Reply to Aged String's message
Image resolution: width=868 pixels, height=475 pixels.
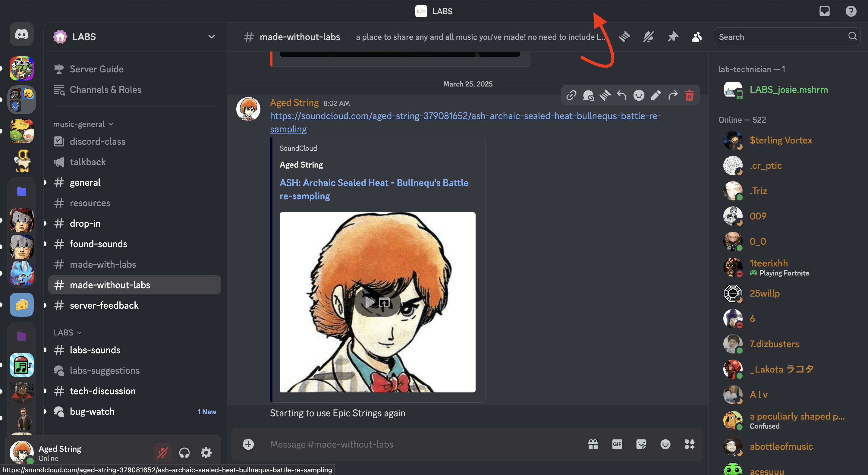(x=622, y=96)
